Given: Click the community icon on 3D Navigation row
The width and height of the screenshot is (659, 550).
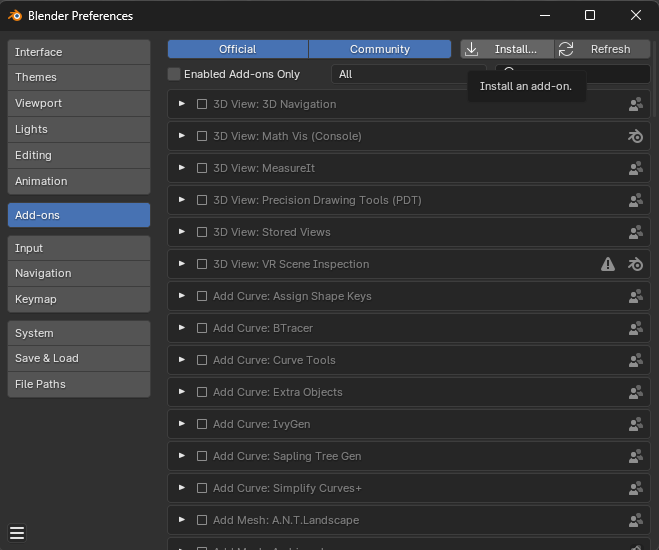Looking at the screenshot, I should (x=635, y=104).
